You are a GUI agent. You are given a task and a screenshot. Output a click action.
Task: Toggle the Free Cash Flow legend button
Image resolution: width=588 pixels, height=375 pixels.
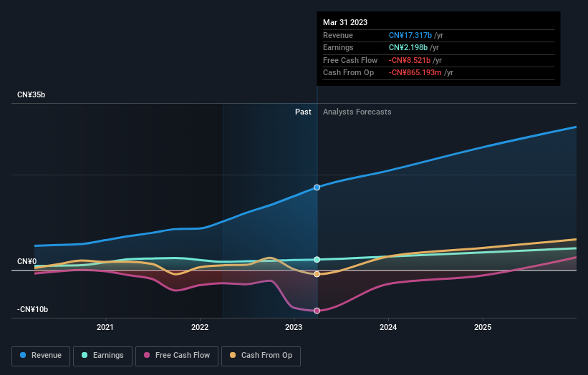[x=177, y=356]
